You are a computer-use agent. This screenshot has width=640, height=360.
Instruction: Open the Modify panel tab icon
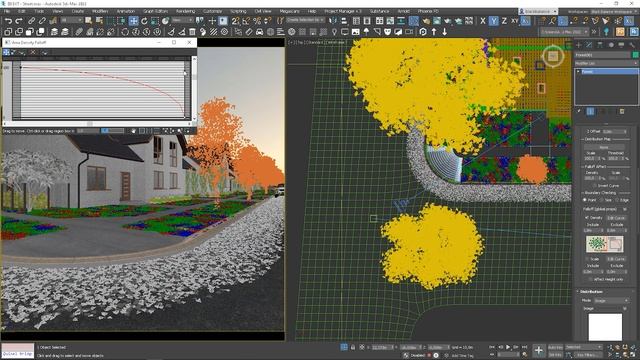(x=589, y=45)
